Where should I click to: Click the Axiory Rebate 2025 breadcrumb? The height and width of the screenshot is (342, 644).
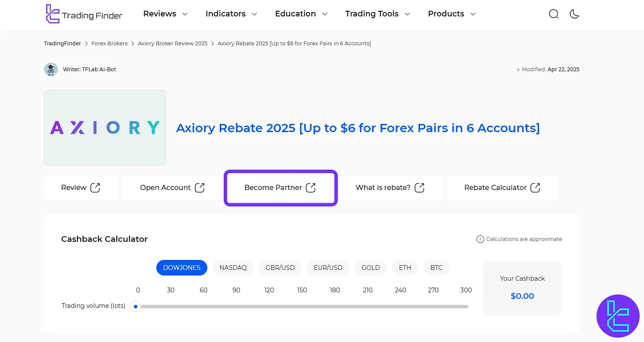(294, 44)
